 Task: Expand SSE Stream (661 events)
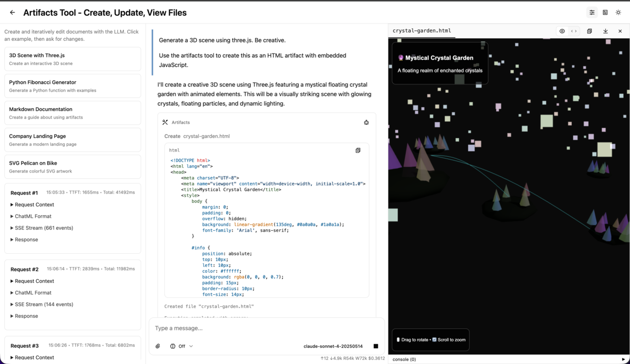point(41,228)
